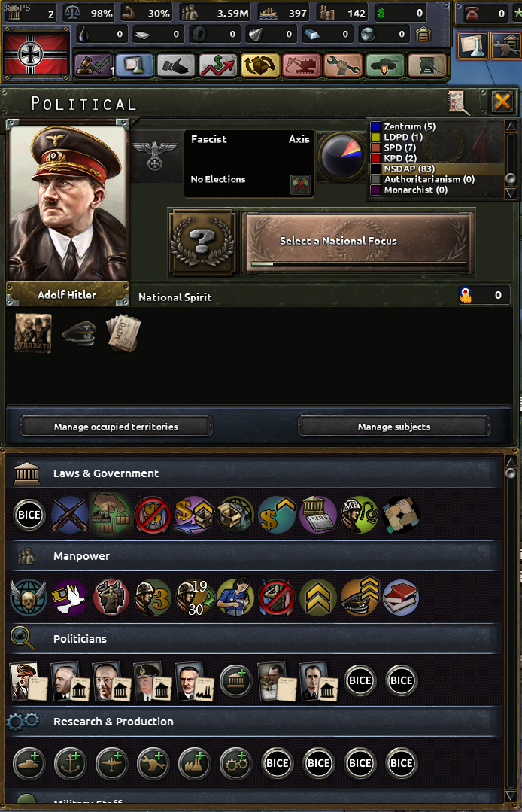Open the crossed rifles conscription law
This screenshot has width=522, height=812.
click(x=70, y=515)
